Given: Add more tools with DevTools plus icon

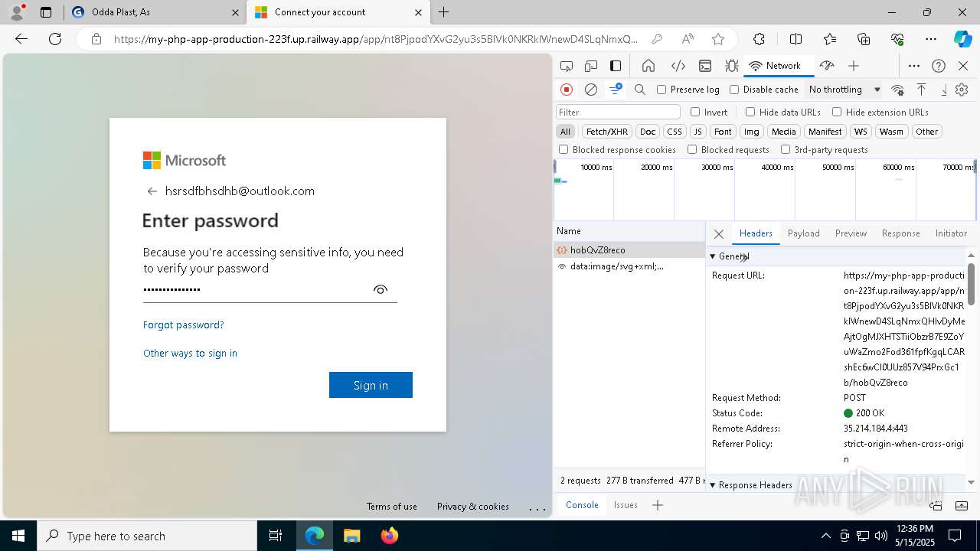Looking at the screenshot, I should coord(854,66).
